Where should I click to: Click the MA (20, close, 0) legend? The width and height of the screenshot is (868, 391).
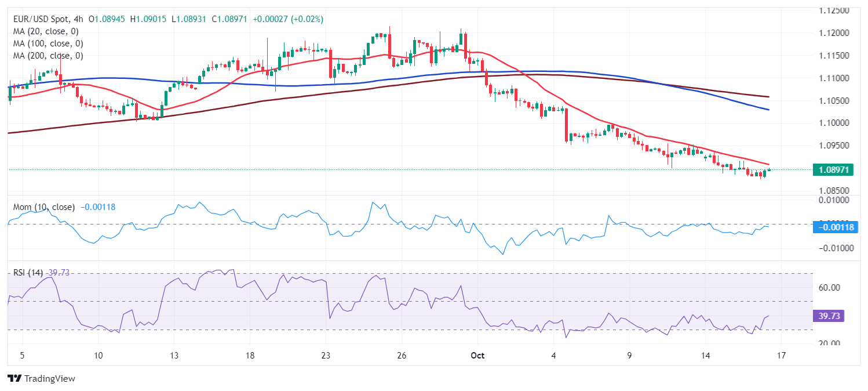point(46,31)
